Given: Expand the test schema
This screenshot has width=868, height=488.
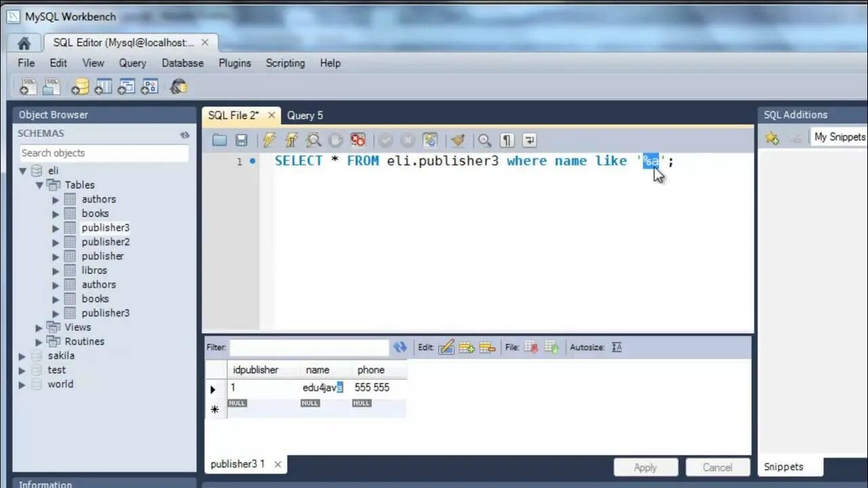Looking at the screenshot, I should [x=22, y=370].
